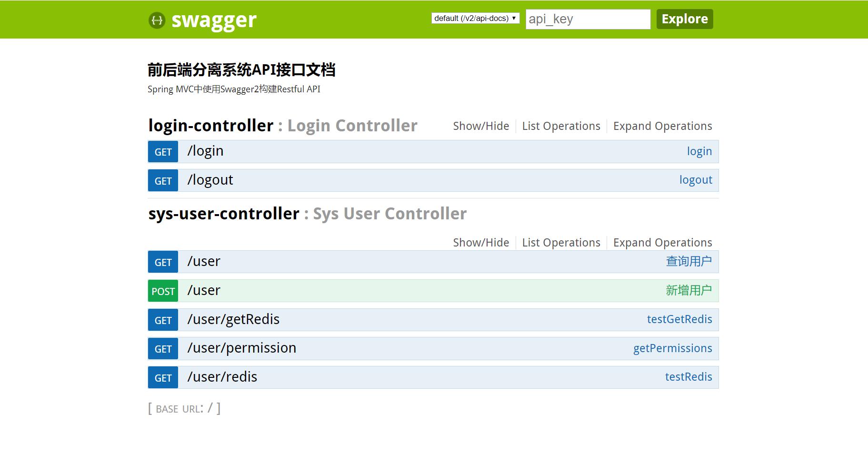Click GET badge of /login

click(x=163, y=152)
